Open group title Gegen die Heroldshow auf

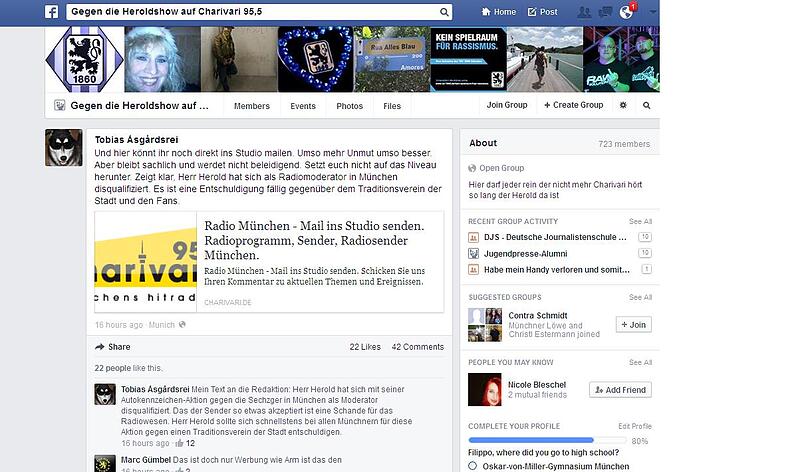139,106
